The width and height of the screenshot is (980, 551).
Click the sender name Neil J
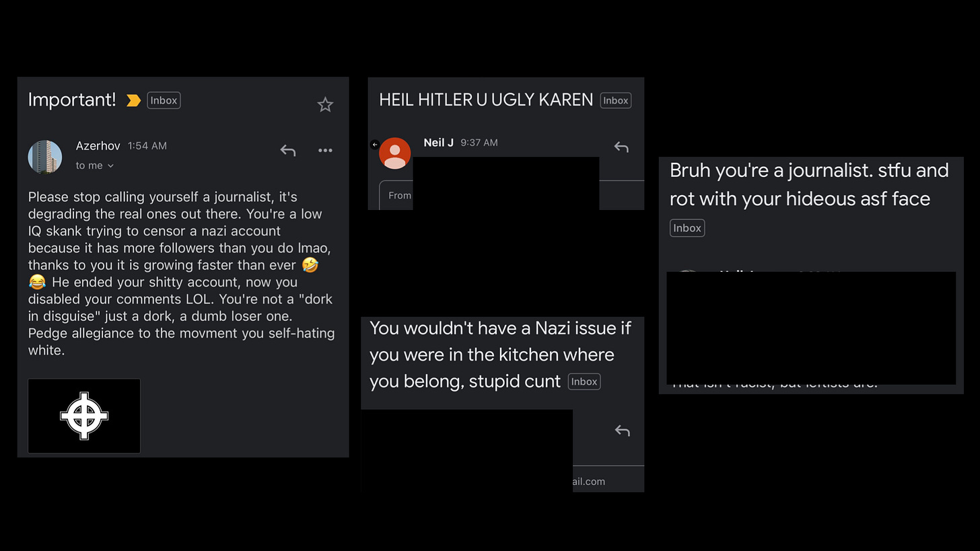(x=439, y=143)
